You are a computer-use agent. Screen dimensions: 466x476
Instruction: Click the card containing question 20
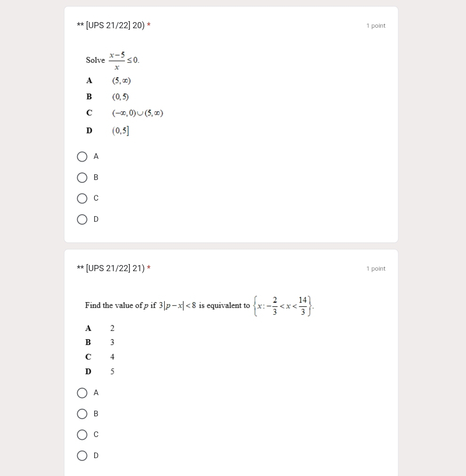pos(231,124)
